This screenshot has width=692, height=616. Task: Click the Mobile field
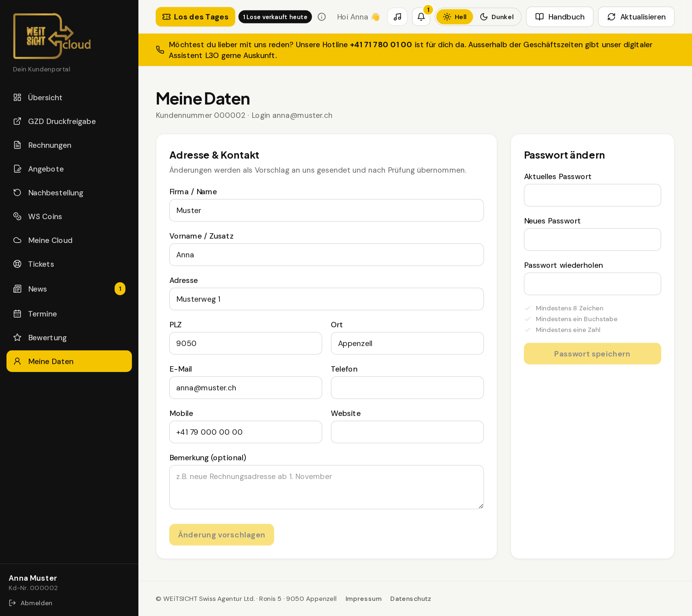pos(246,432)
